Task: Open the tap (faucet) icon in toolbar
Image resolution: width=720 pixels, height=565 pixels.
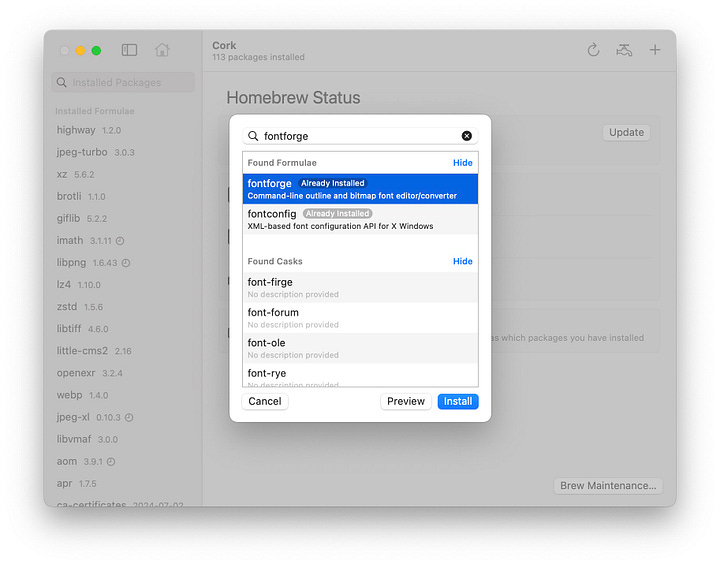Action: [624, 50]
